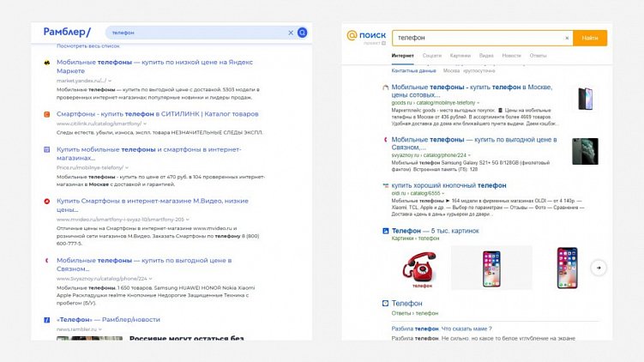Click the orange Найти button
644x362 pixels.
point(590,38)
